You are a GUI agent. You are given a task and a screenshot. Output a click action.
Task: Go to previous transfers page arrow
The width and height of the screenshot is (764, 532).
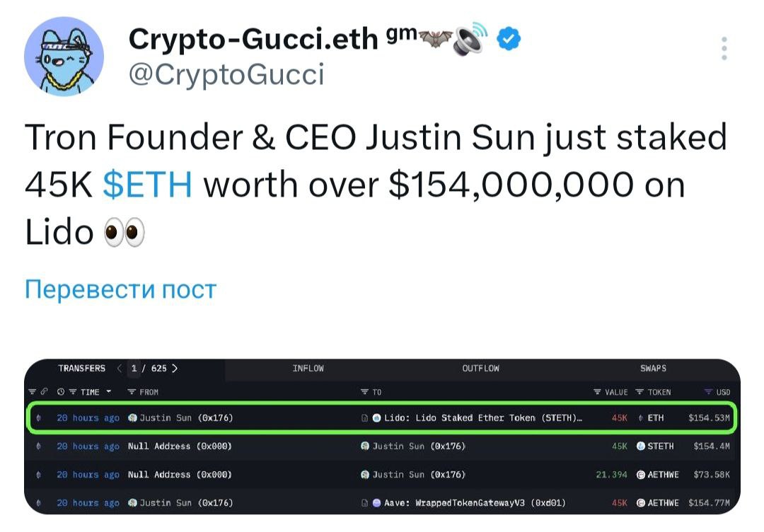(120, 369)
